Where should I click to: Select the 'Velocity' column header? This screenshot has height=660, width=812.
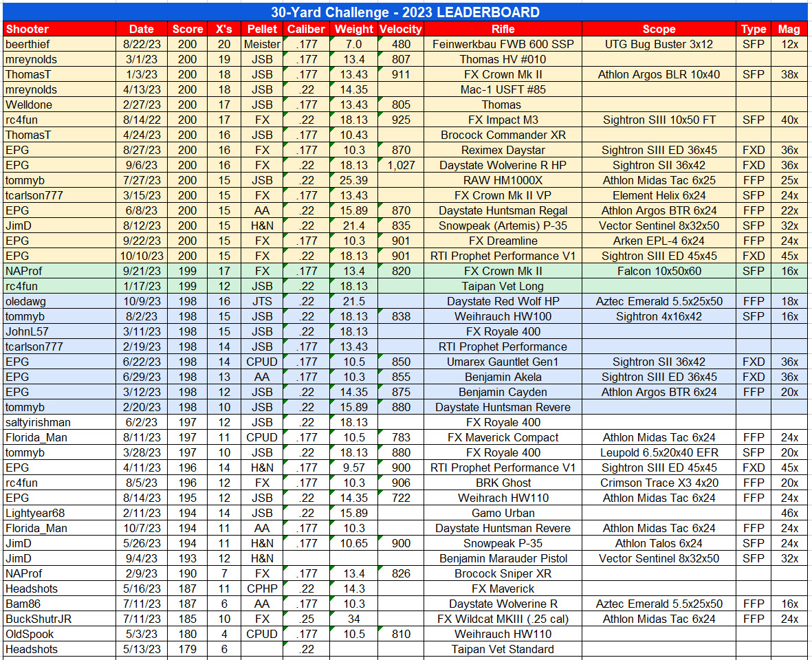401,29
